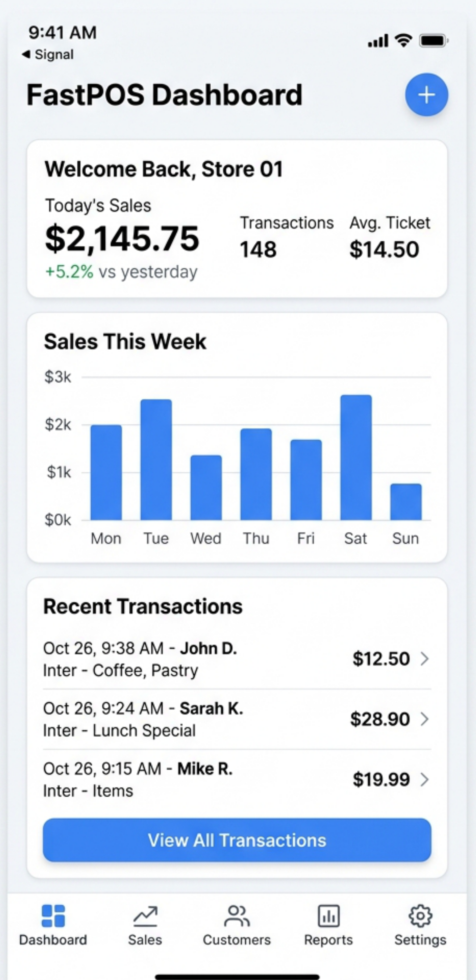Open the Dashboard grid icon
The image size is (476, 980).
[53, 916]
